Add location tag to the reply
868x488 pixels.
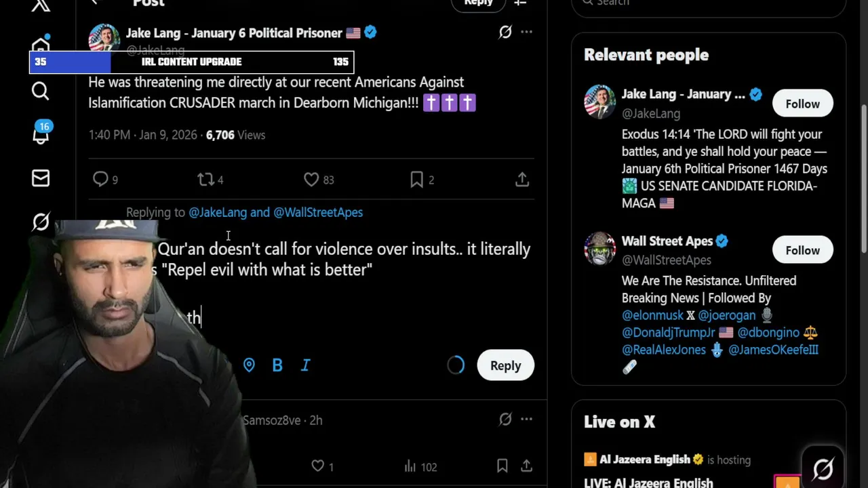[x=249, y=365]
